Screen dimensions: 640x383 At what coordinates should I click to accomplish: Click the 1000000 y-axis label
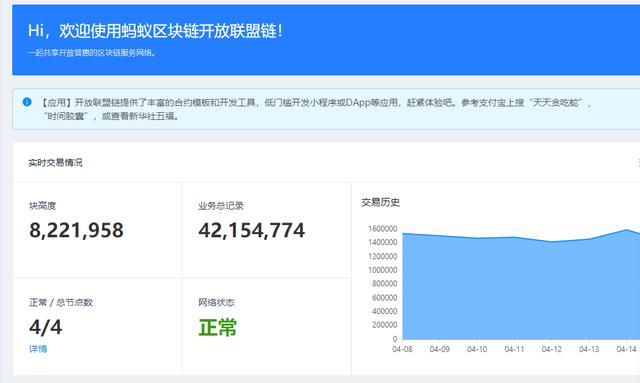click(382, 270)
